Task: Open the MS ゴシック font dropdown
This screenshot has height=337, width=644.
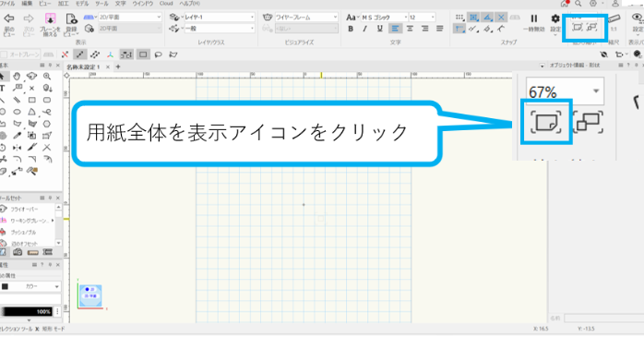Action: point(384,18)
